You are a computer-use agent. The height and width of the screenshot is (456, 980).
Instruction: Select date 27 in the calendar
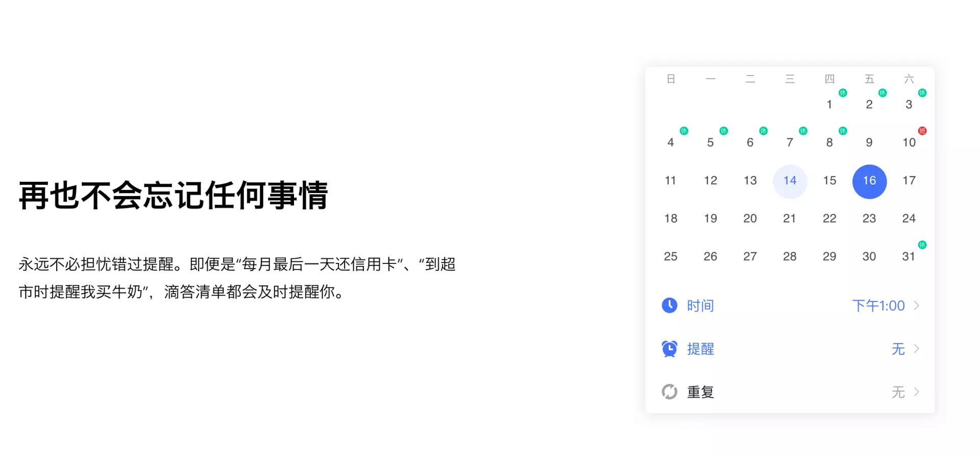750,256
